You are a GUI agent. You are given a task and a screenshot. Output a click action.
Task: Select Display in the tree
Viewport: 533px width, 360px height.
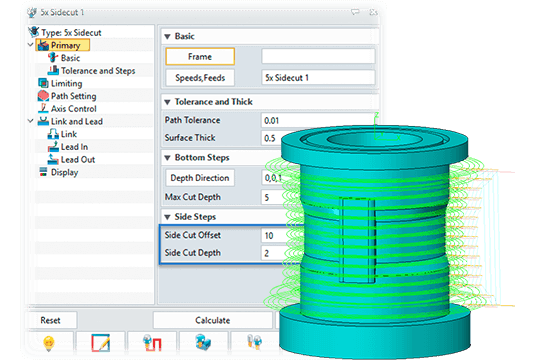65,172
